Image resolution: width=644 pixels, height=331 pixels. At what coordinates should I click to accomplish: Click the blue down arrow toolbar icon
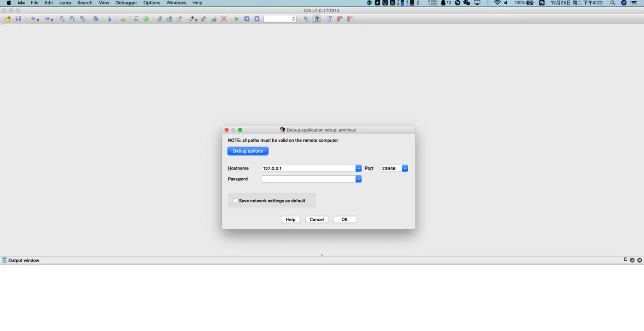(x=109, y=19)
